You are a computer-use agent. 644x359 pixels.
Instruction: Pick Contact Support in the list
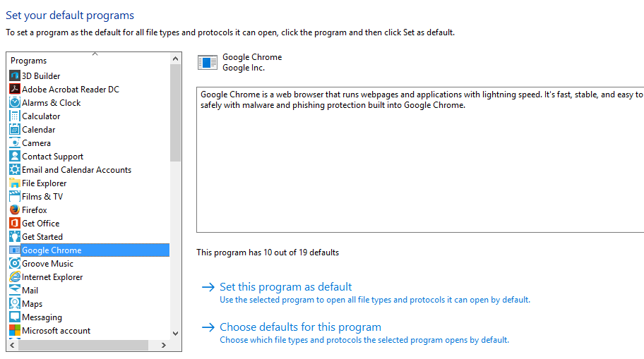coord(52,157)
